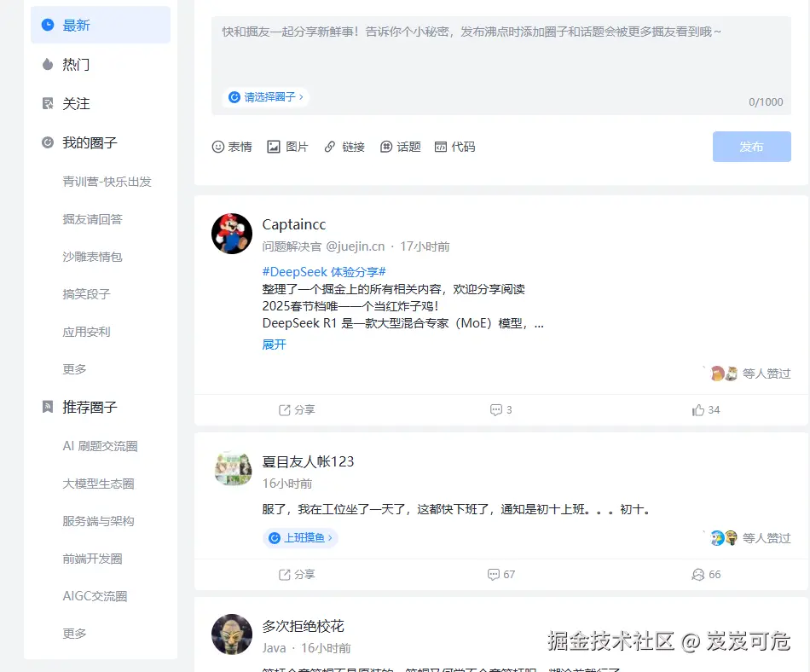The height and width of the screenshot is (672, 810).
Task: Expand Captaincc's post with 展开
Action: tap(273, 345)
